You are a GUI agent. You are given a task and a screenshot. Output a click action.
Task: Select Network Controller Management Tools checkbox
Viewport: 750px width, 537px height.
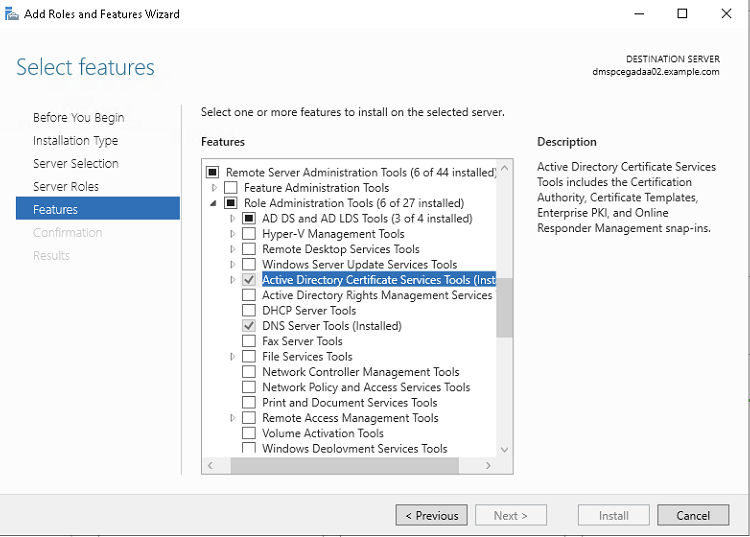[249, 372]
